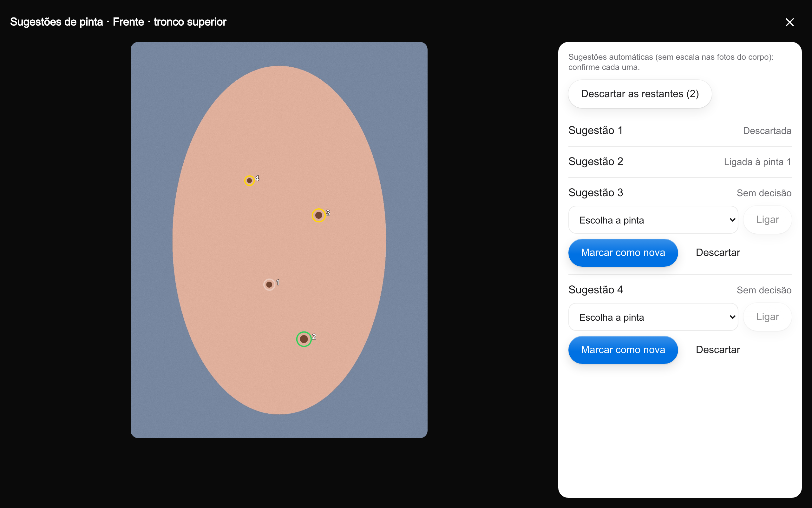Open Escolha a pinta dropdown for Sugestão 4

(653, 317)
